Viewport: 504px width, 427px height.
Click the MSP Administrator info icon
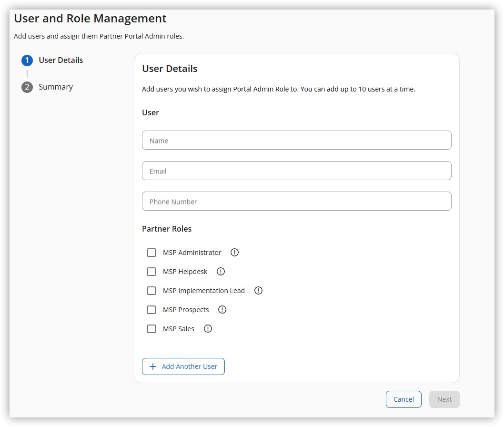click(234, 252)
